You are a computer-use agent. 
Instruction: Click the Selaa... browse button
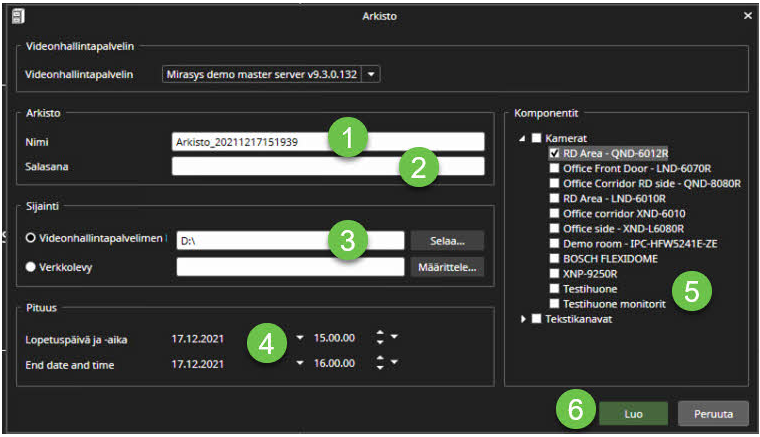coord(446,240)
